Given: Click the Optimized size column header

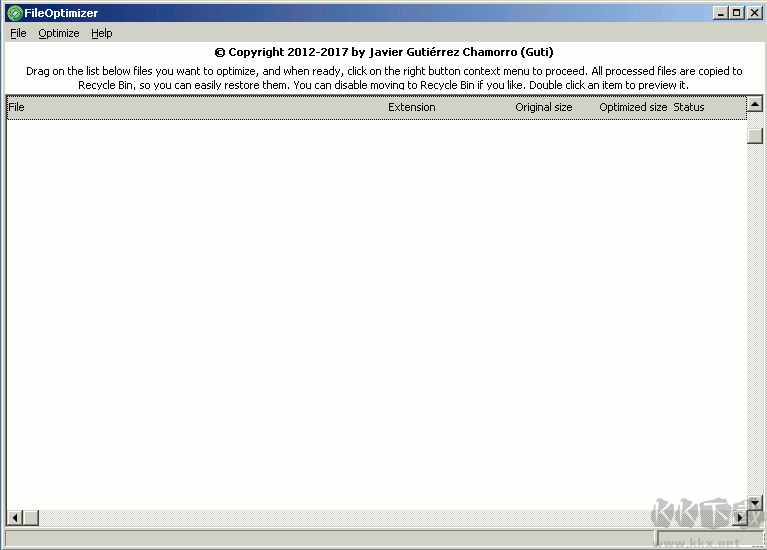Looking at the screenshot, I should 632,107.
